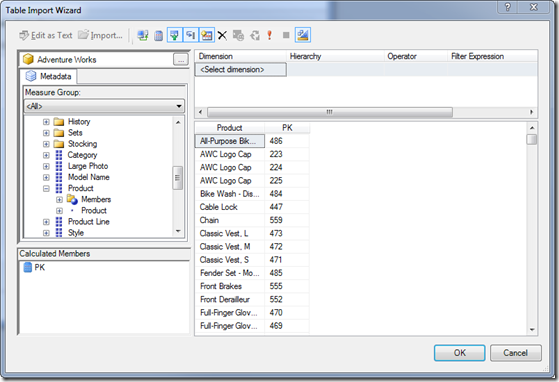Click the Product column header in results
The height and width of the screenshot is (382, 559).
pos(230,128)
